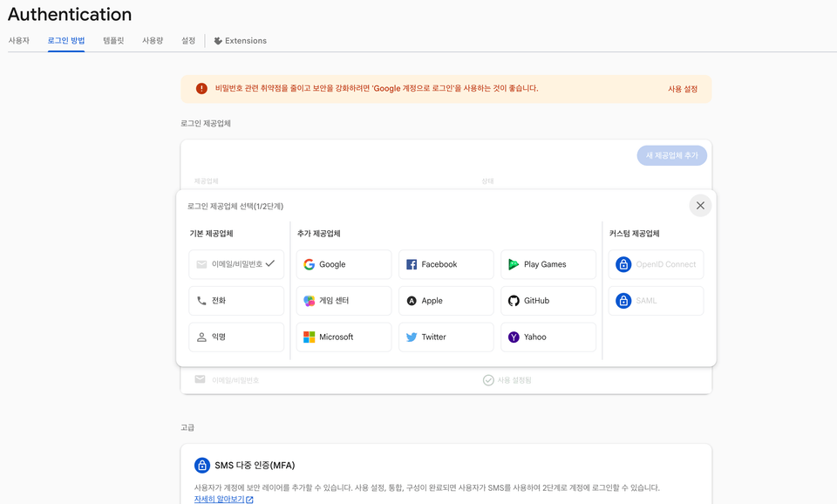Viewport: 837px width, 504px height.
Task: Click the 기본 제공업체 heading
Action: click(x=211, y=234)
